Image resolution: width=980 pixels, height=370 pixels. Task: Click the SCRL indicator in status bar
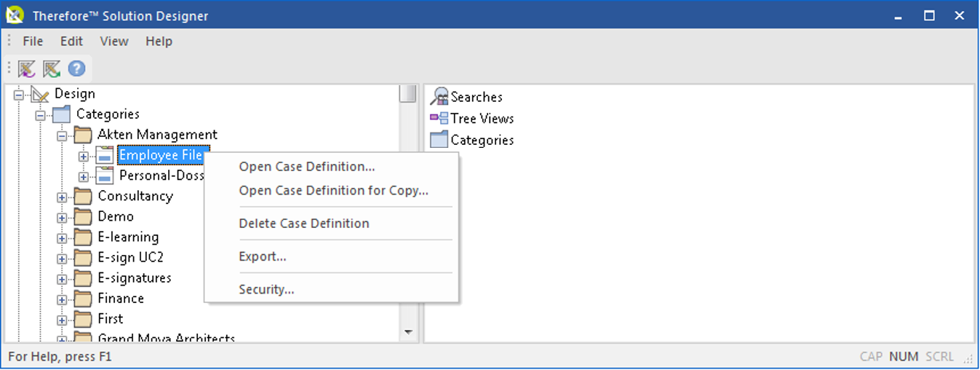point(939,356)
